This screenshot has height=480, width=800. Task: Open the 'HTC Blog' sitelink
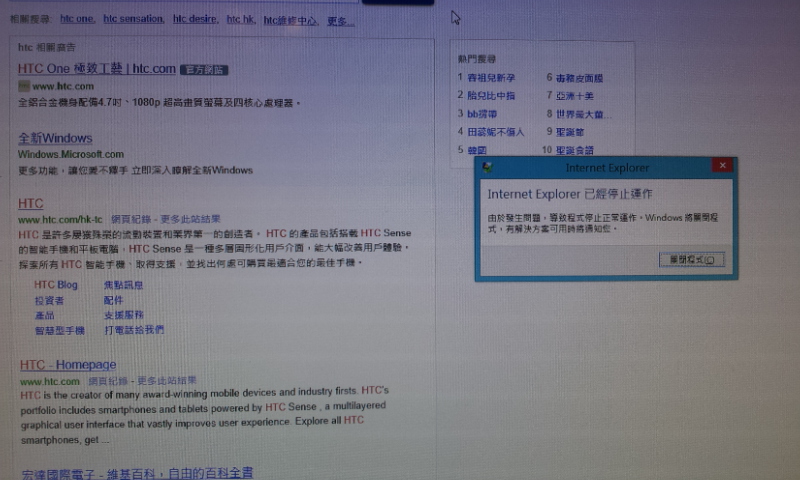pyautogui.click(x=56, y=285)
